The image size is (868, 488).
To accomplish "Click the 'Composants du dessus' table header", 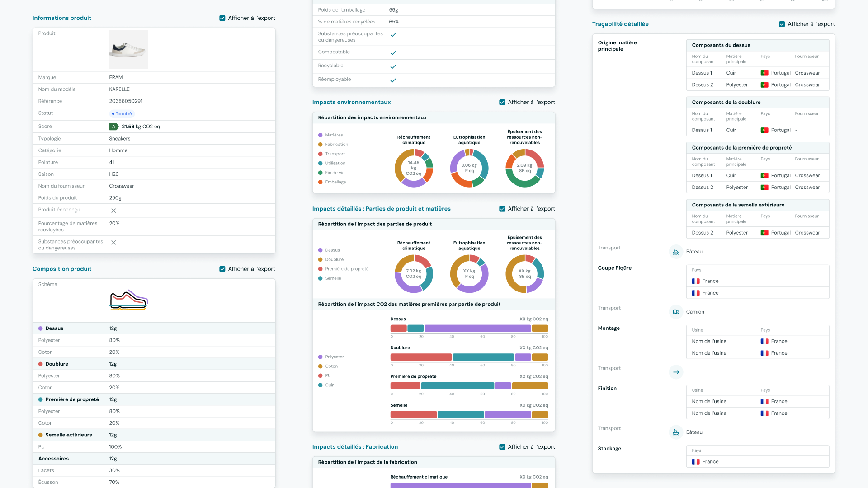I will coord(758,45).
